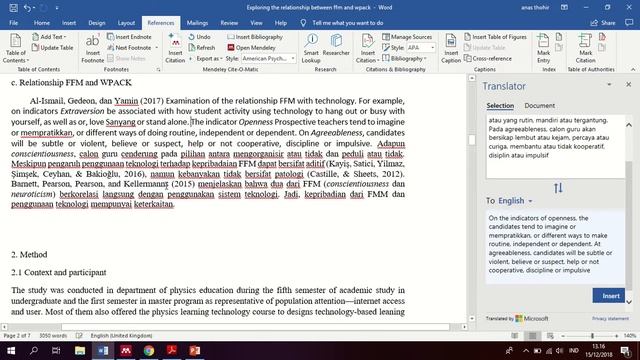Switch to the Mailings tab
The width and height of the screenshot is (640, 360).
197,23
